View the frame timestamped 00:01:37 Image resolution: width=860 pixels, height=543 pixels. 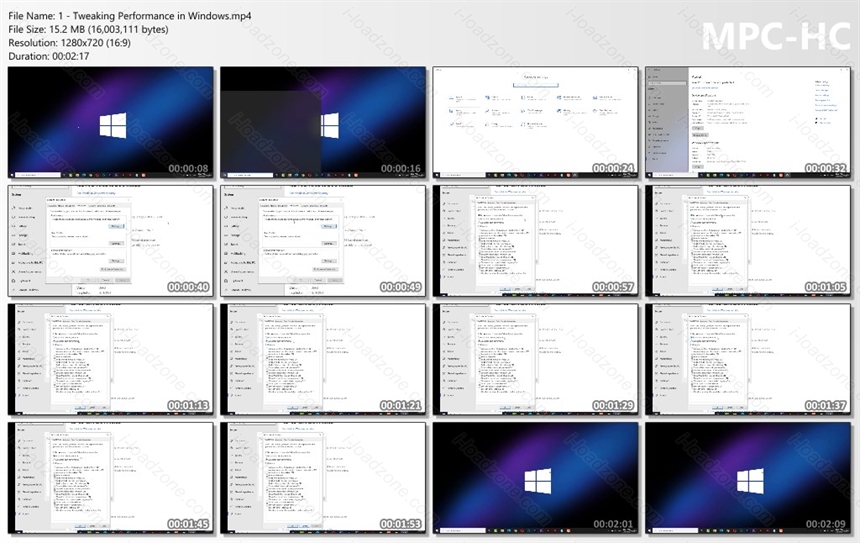coord(748,360)
